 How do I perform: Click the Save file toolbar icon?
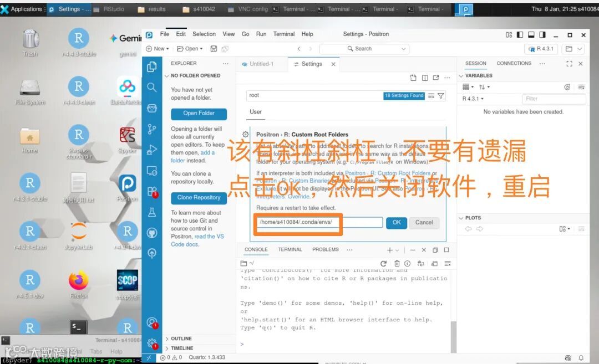pyautogui.click(x=214, y=49)
